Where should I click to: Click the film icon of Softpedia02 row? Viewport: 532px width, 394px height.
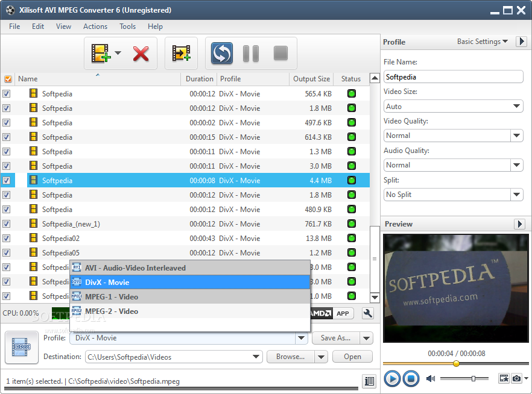pyautogui.click(x=33, y=238)
